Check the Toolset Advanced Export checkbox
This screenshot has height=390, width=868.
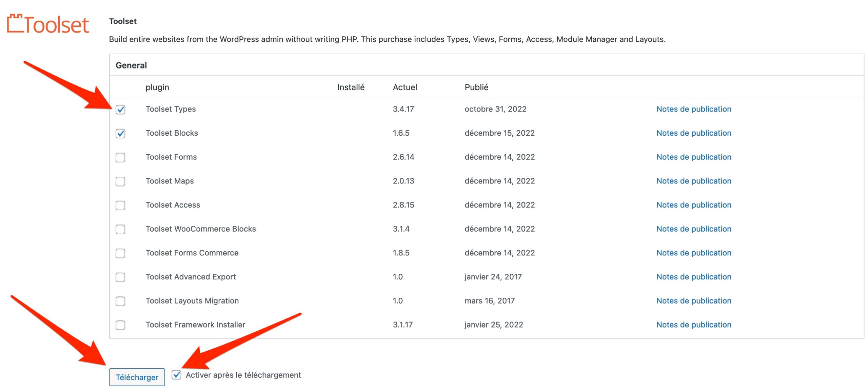coord(120,277)
